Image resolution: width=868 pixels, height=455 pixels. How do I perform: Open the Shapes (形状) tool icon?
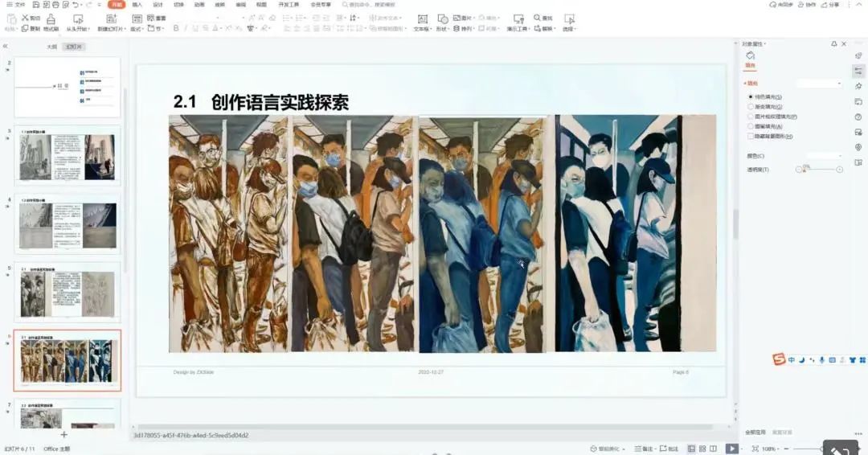pyautogui.click(x=442, y=18)
